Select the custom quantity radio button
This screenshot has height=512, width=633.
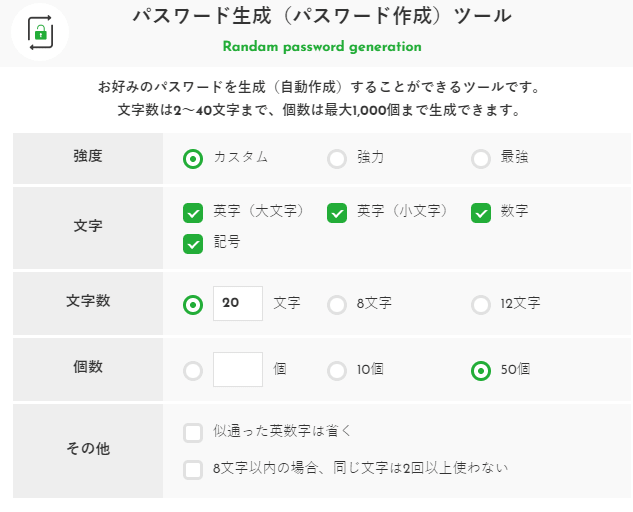(x=193, y=370)
